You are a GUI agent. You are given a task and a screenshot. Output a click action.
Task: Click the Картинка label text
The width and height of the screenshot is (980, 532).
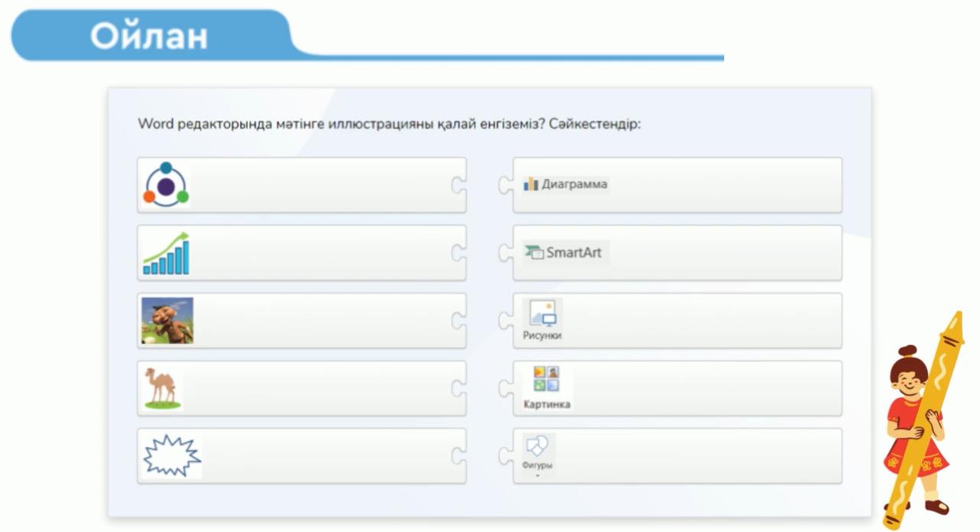[x=547, y=404]
